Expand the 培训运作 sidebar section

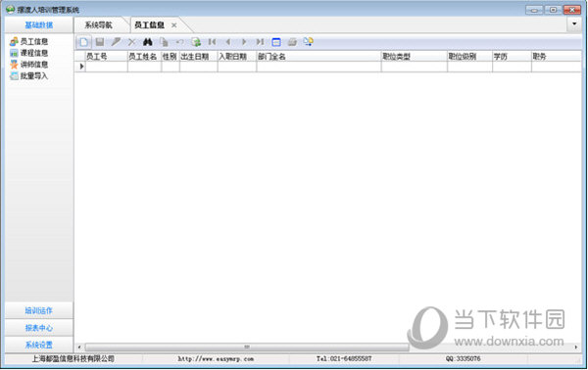[39, 310]
